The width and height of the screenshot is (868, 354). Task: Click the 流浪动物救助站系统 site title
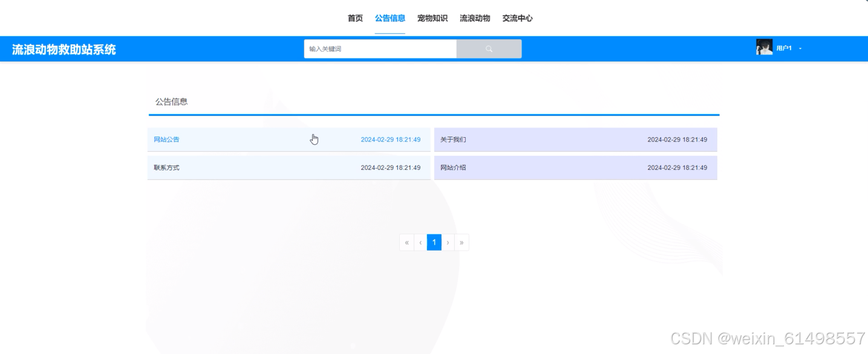click(x=64, y=50)
